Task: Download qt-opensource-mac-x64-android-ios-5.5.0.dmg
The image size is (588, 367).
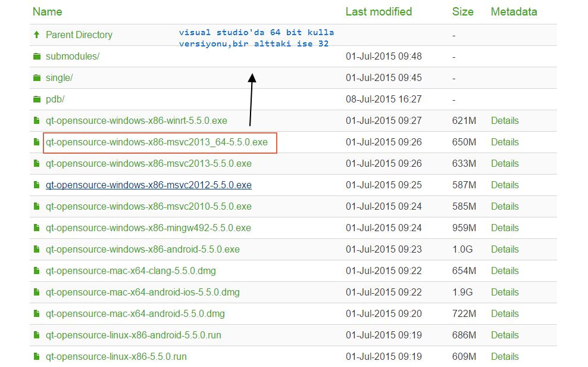Action: point(142,291)
